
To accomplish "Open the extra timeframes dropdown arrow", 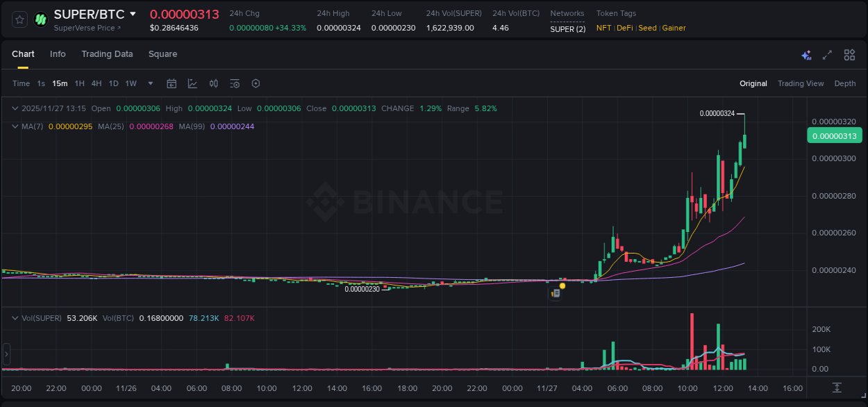I will pos(149,83).
